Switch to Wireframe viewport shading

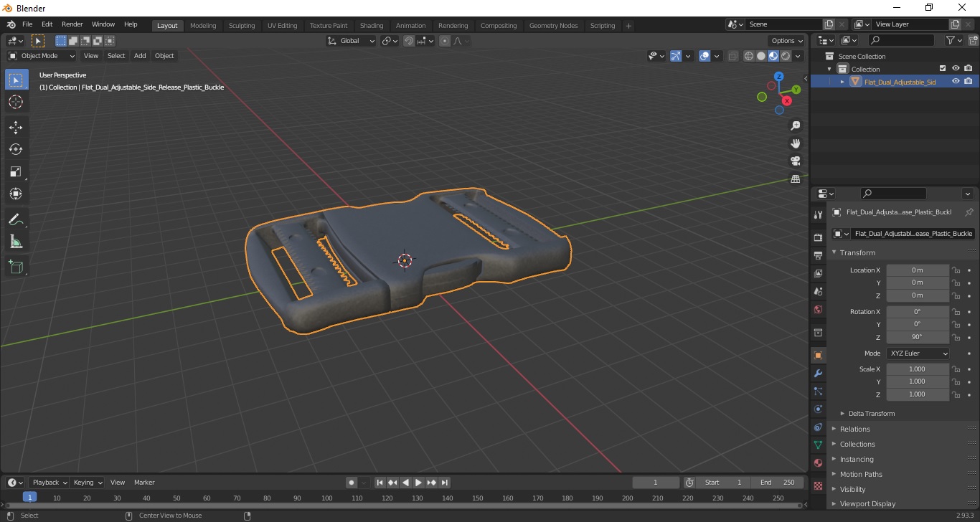(x=749, y=56)
